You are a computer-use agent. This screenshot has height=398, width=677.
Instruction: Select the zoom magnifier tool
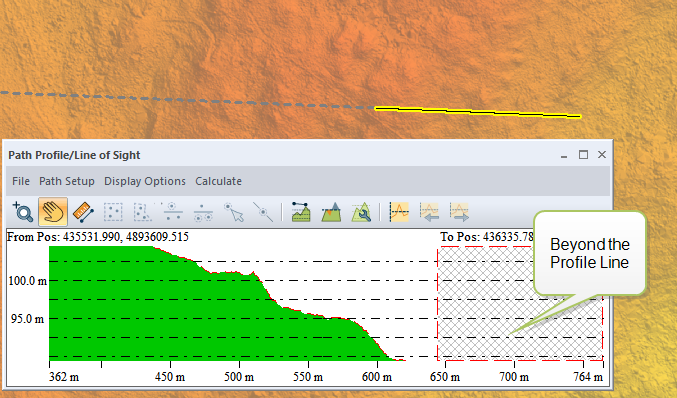point(23,212)
